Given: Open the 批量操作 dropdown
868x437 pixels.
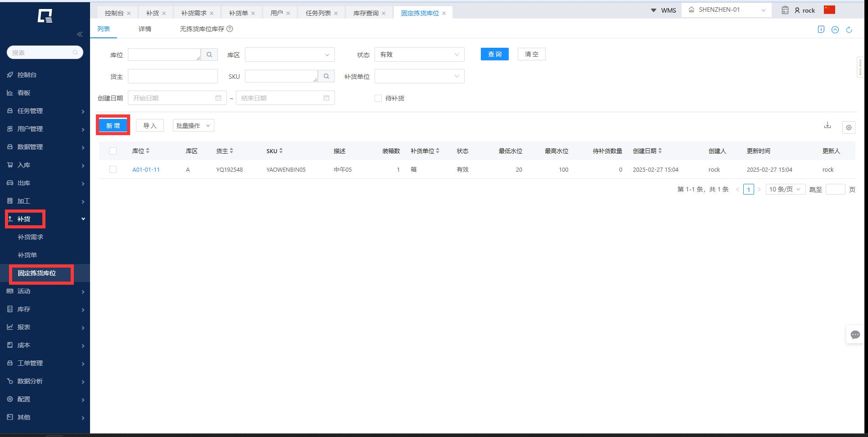Looking at the screenshot, I should pyautogui.click(x=194, y=126).
